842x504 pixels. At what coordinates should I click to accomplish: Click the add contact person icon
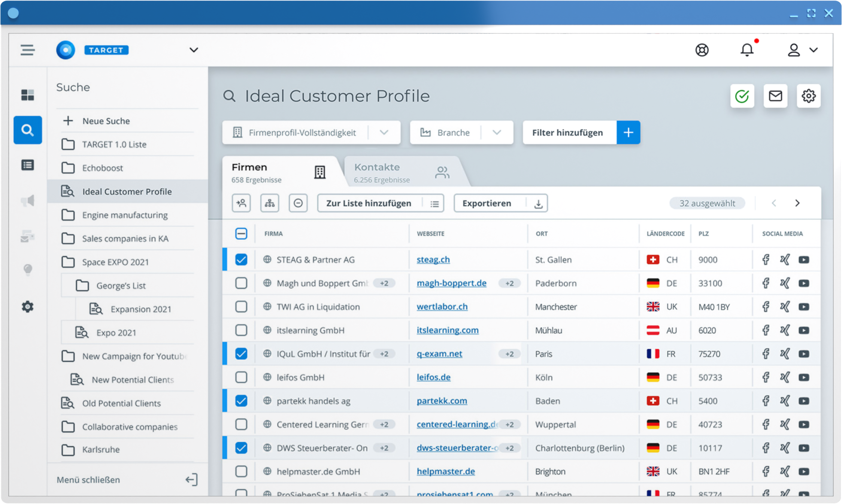(x=242, y=203)
